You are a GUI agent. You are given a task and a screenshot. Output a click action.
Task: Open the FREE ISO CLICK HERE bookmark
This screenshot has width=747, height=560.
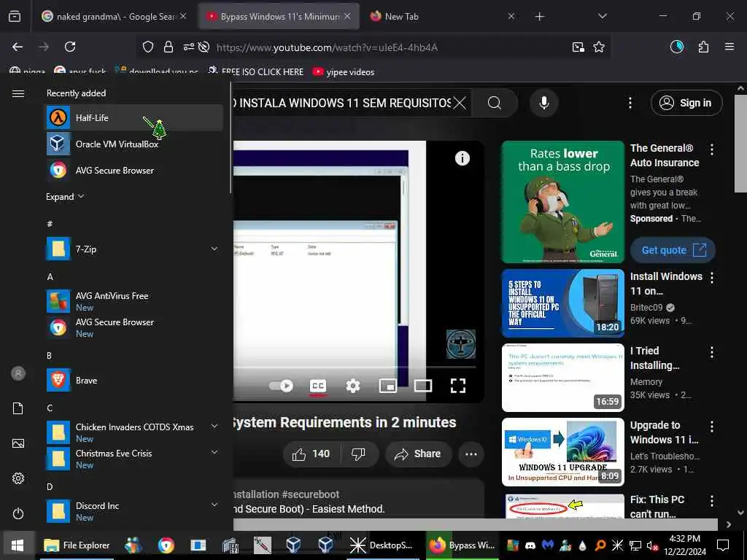256,72
